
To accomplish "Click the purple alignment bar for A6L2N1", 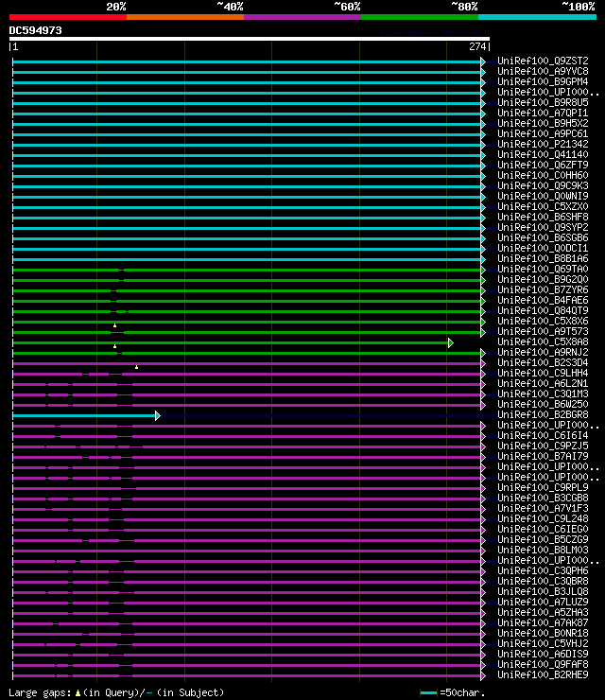I will pyautogui.click(x=247, y=384).
